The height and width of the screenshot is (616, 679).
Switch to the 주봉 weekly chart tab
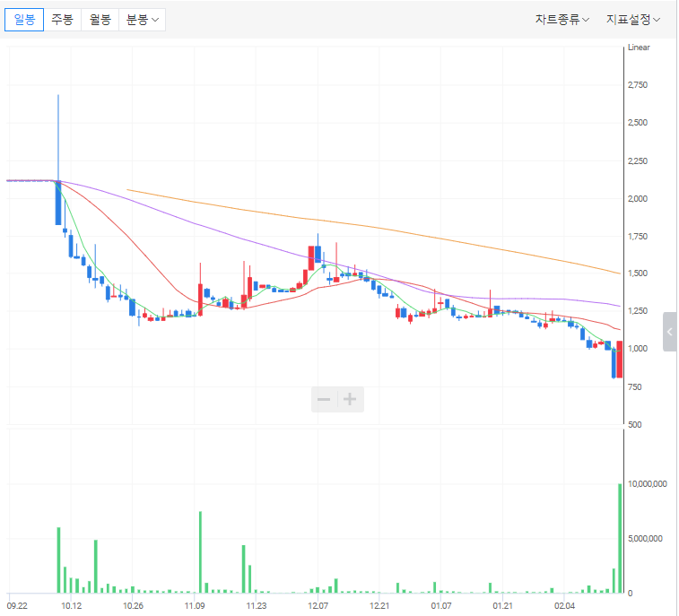coord(63,20)
